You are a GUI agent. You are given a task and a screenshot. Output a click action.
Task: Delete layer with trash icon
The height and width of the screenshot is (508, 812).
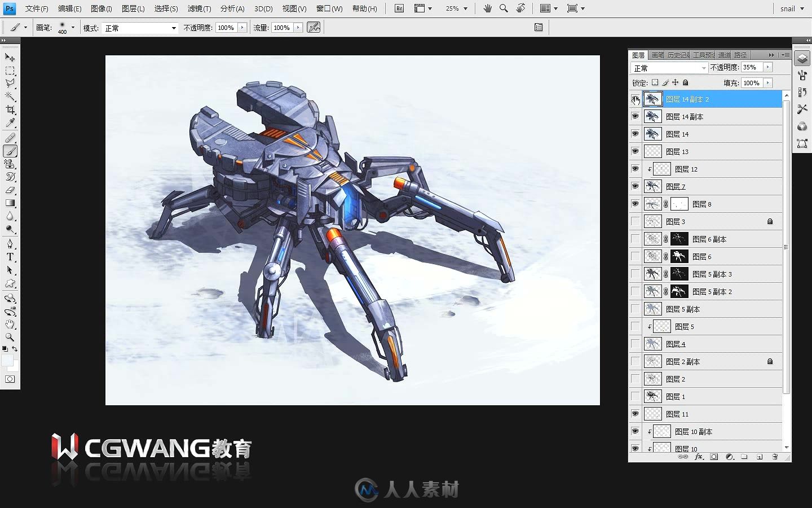pyautogui.click(x=775, y=457)
